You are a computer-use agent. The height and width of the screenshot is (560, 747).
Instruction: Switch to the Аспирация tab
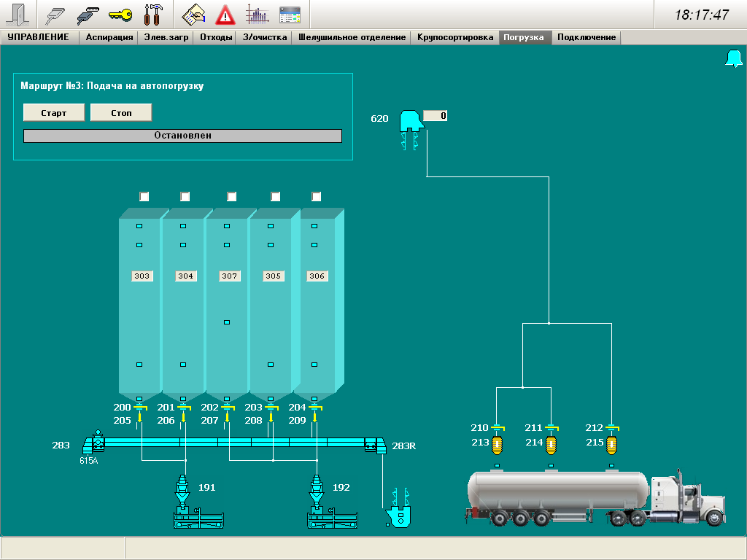click(109, 37)
